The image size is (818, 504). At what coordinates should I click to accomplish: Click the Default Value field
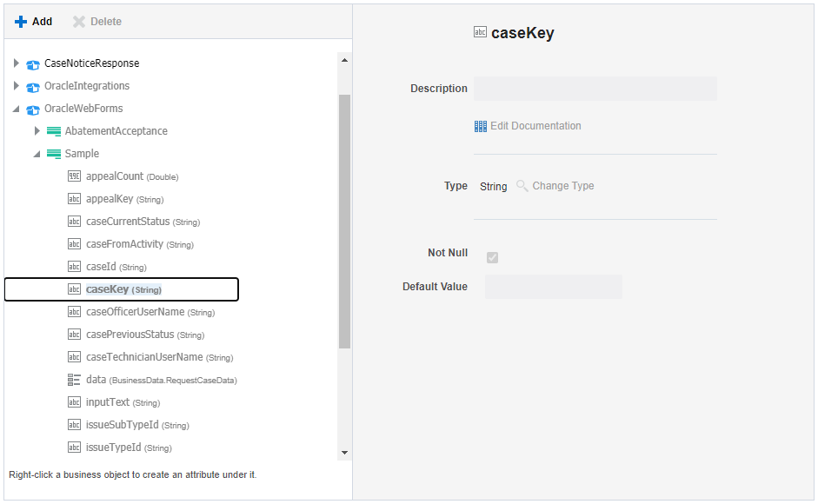click(x=554, y=287)
